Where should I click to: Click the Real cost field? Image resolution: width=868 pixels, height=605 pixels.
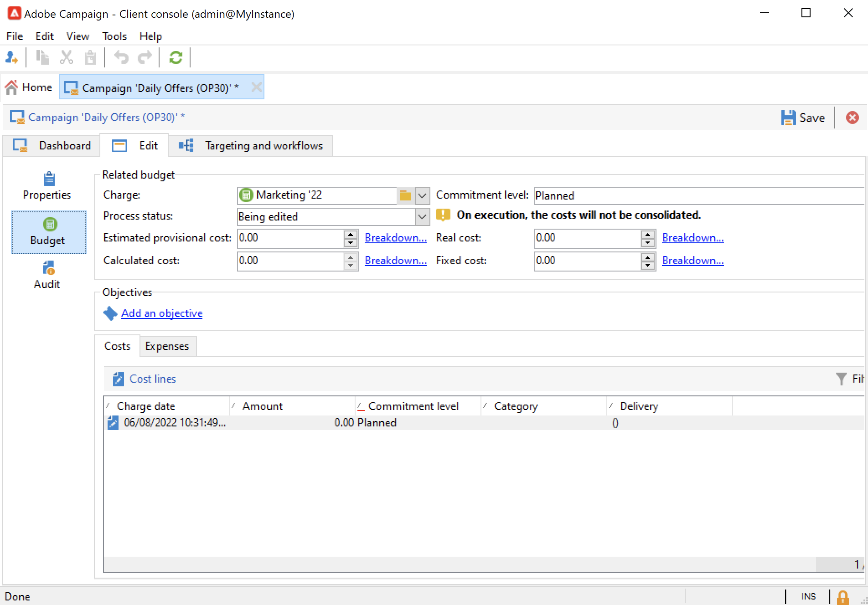click(x=587, y=238)
